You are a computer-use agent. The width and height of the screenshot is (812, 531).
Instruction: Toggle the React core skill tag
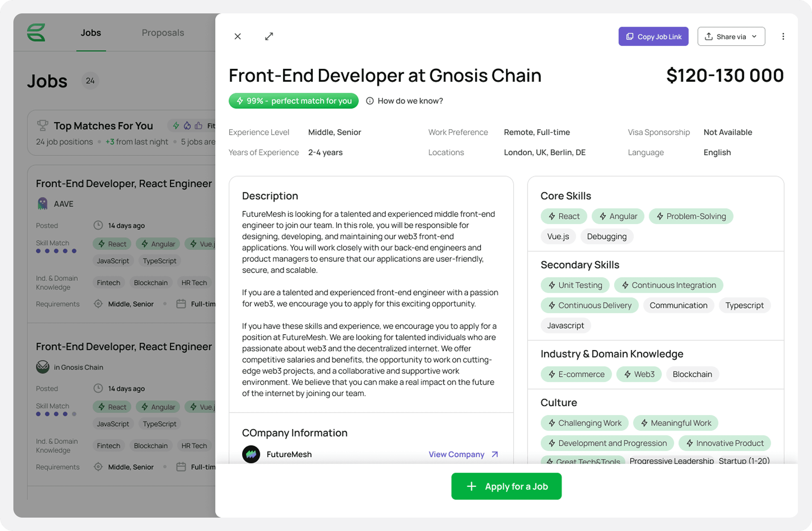tap(564, 216)
